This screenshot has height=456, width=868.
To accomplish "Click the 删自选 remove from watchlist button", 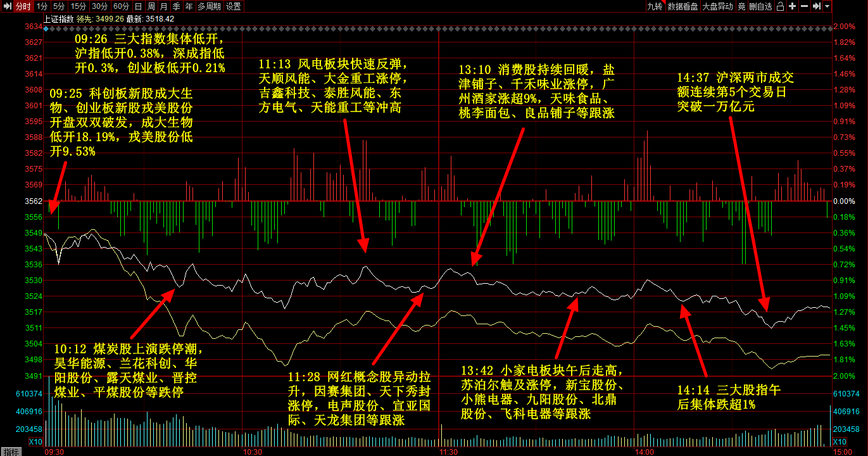I will pos(760,6).
